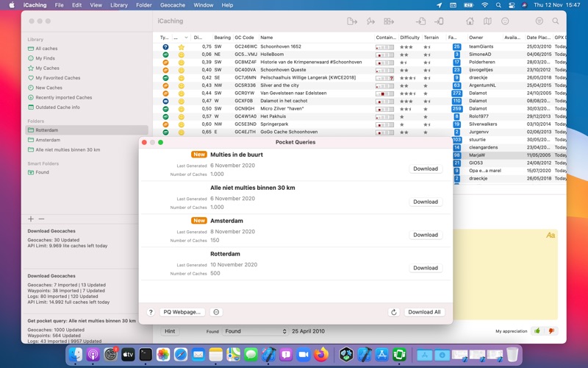Select the Rotterdam folder in sidebar
The image size is (588, 368).
click(87, 130)
